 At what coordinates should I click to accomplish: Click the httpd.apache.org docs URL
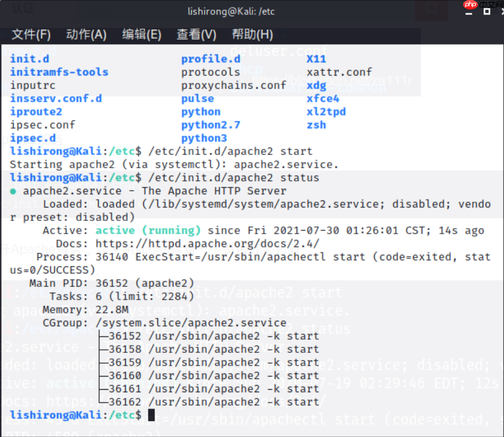(207, 244)
